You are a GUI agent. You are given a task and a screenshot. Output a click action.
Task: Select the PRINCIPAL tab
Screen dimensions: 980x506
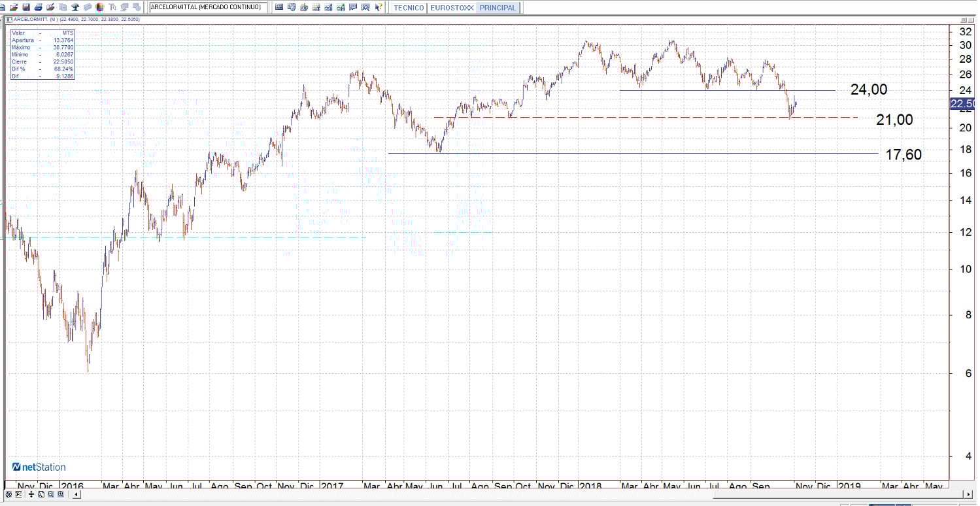(x=498, y=8)
